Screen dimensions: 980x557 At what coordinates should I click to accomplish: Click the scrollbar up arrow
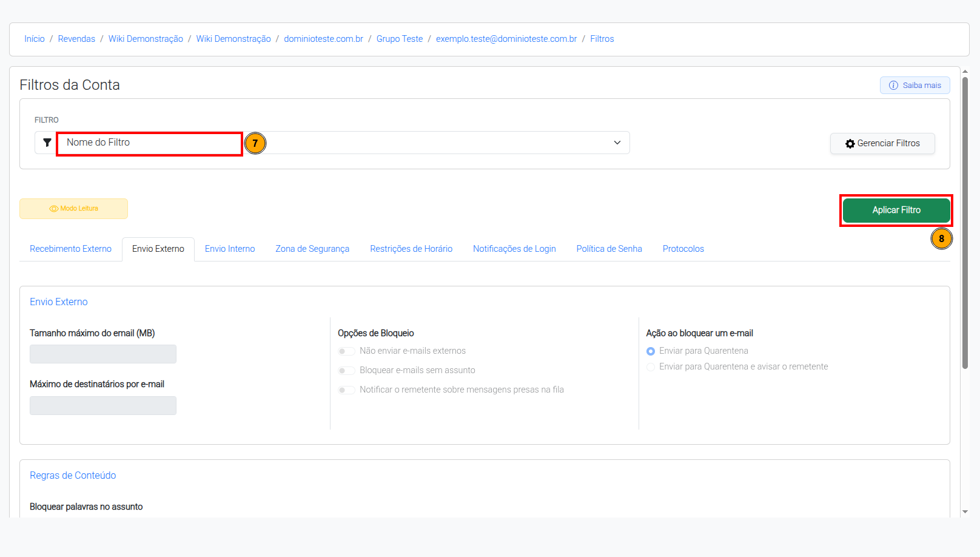965,72
